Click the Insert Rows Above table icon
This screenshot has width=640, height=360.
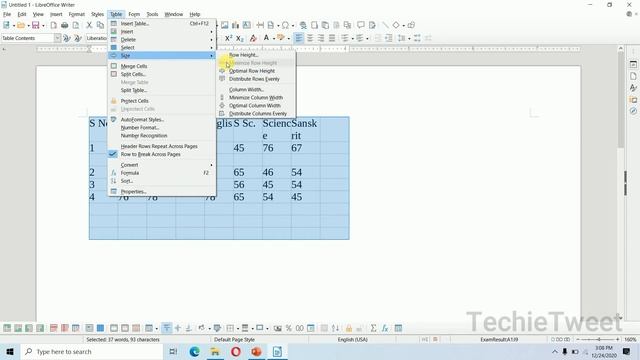[x=7, y=328]
